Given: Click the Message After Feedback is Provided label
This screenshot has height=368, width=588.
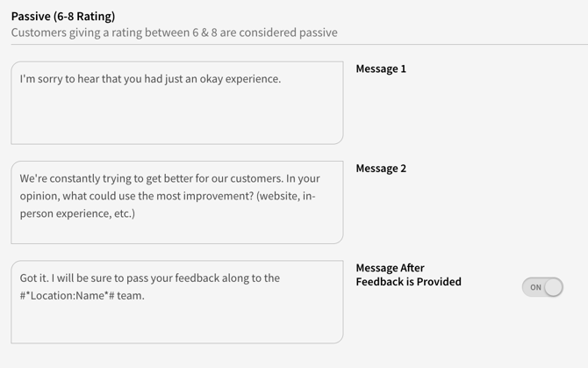Looking at the screenshot, I should [408, 275].
